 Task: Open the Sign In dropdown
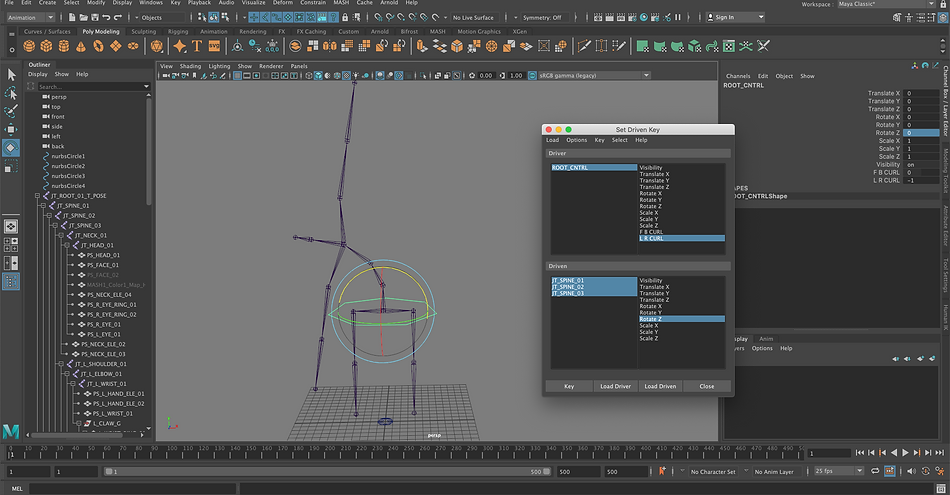point(736,18)
